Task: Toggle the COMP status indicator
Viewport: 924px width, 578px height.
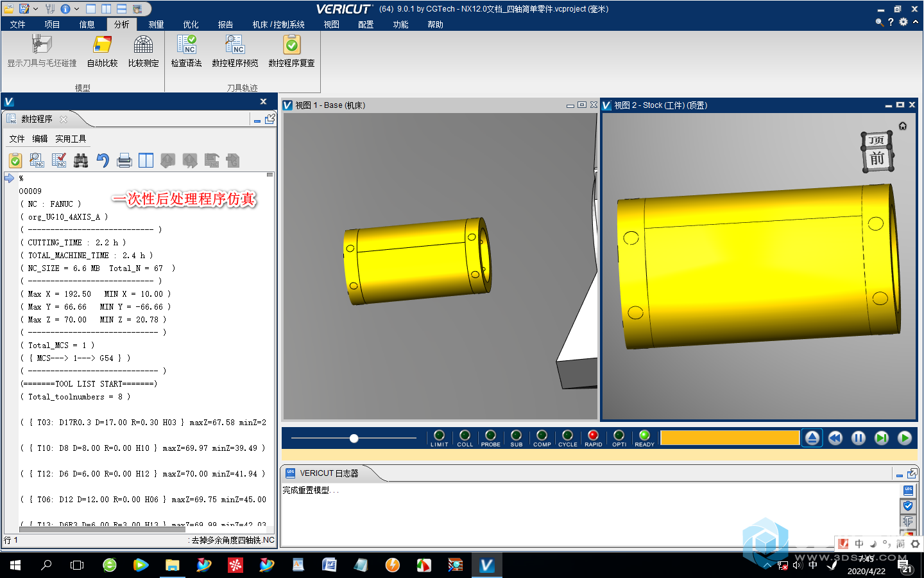Action: pyautogui.click(x=542, y=438)
